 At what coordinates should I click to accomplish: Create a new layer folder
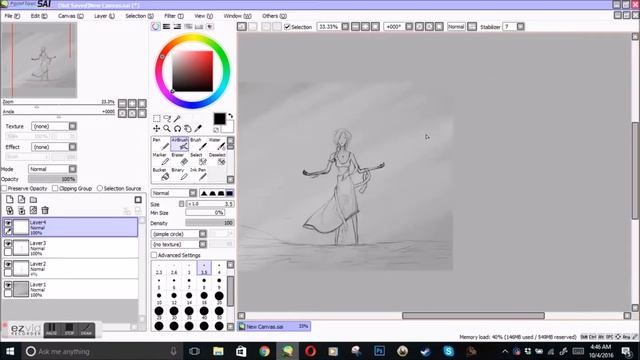[33, 199]
